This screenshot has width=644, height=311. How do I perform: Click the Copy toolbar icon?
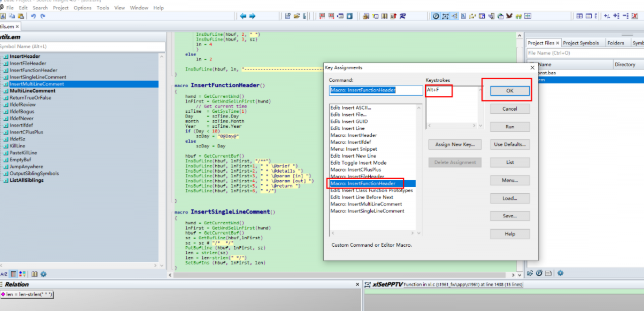12,16
